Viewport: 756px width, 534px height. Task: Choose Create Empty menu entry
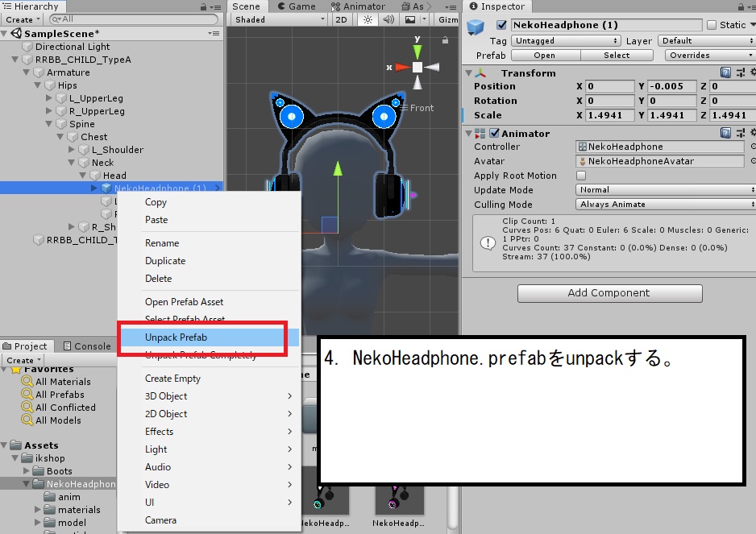click(x=209, y=379)
